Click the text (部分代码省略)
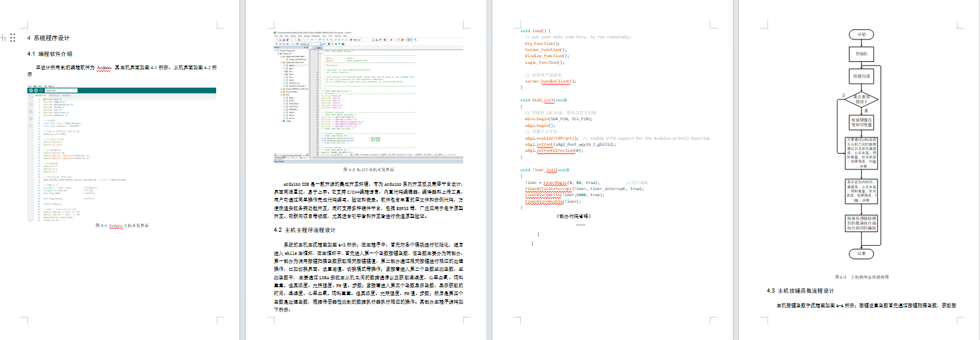This screenshot has height=340, width=980. [573, 216]
